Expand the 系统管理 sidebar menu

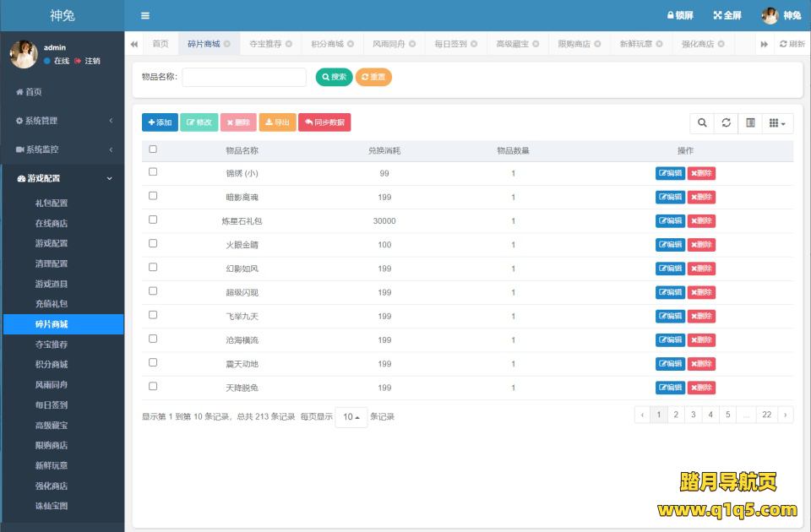63,121
